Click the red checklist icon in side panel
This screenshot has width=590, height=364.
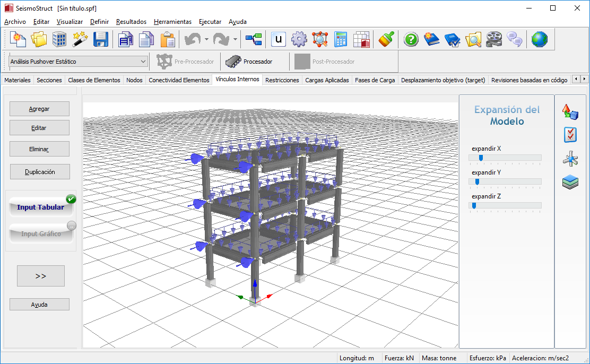(x=570, y=135)
